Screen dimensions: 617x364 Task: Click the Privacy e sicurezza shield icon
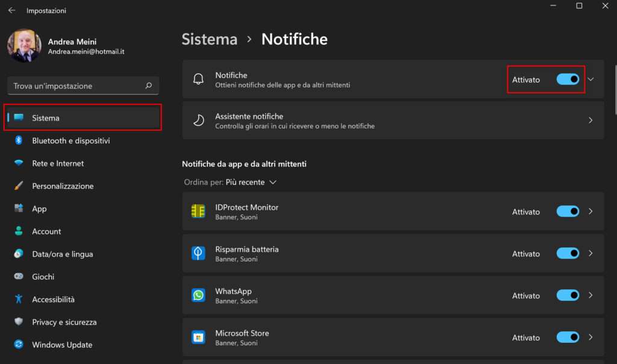tap(19, 321)
